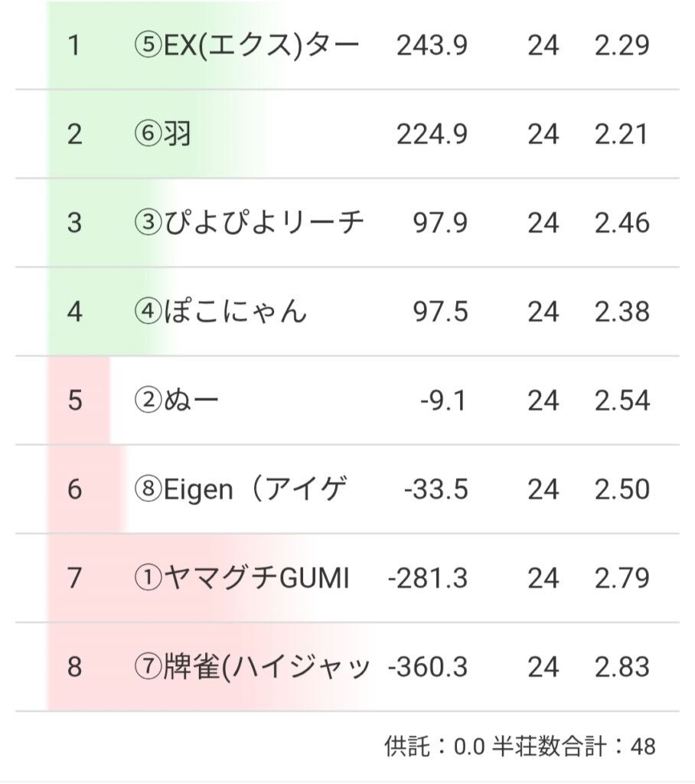Screen dimensions: 695x784
Task: Select the 224.9 score value
Action: pyautogui.click(x=432, y=135)
